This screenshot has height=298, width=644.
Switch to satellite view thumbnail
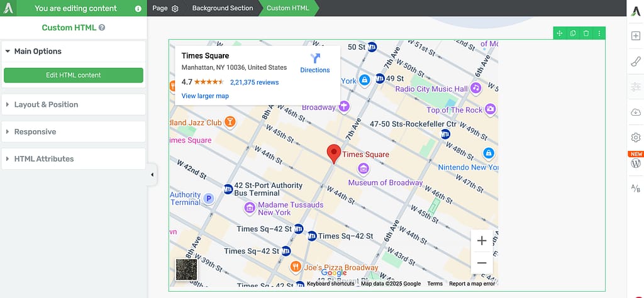(x=186, y=269)
